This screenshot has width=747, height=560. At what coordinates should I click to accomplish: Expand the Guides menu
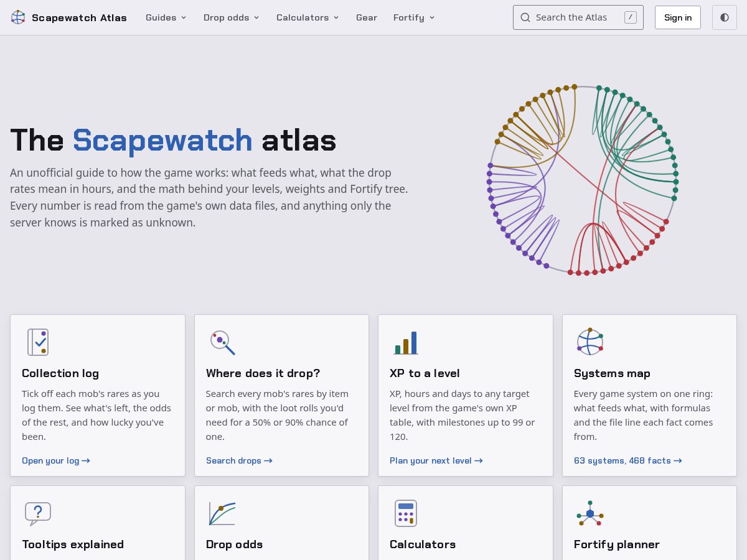(166, 17)
